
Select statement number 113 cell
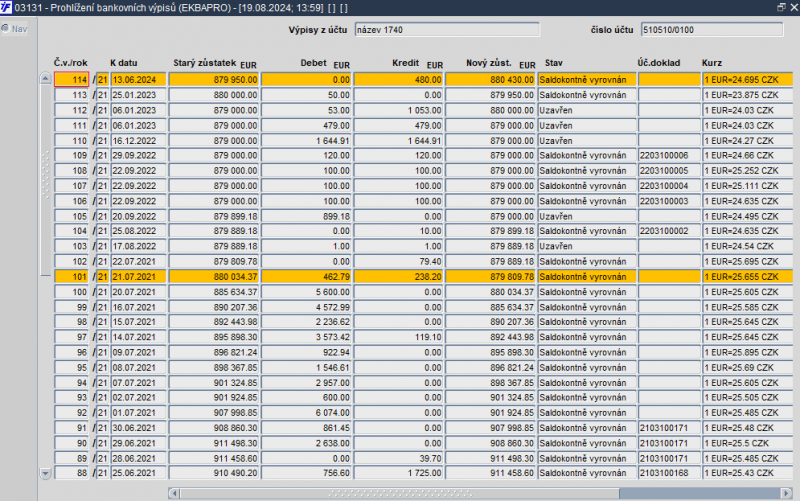[x=71, y=95]
